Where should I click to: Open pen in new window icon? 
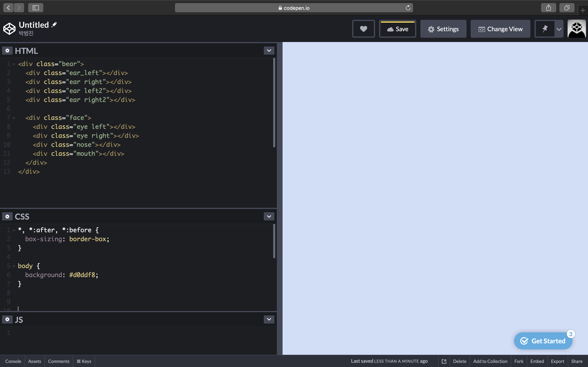pos(444,361)
